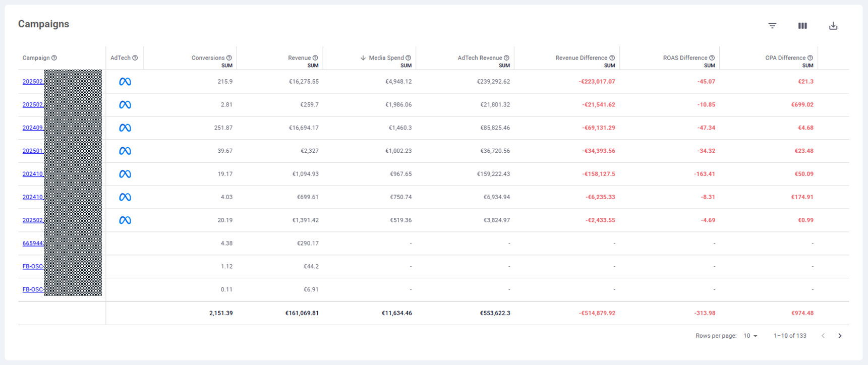Click Meta icon in row with €16,694.17 revenue
The image size is (868, 365).
pyautogui.click(x=125, y=128)
